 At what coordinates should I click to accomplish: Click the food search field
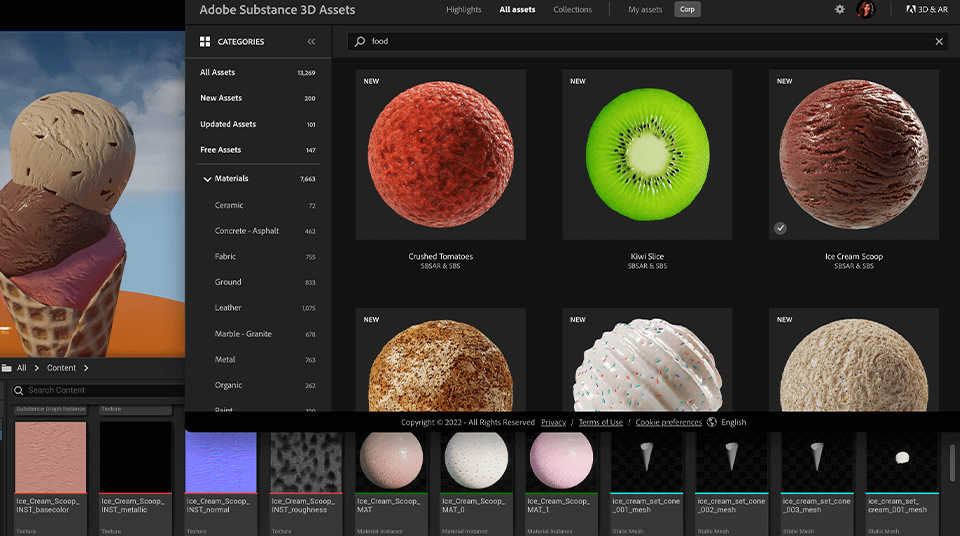[648, 41]
